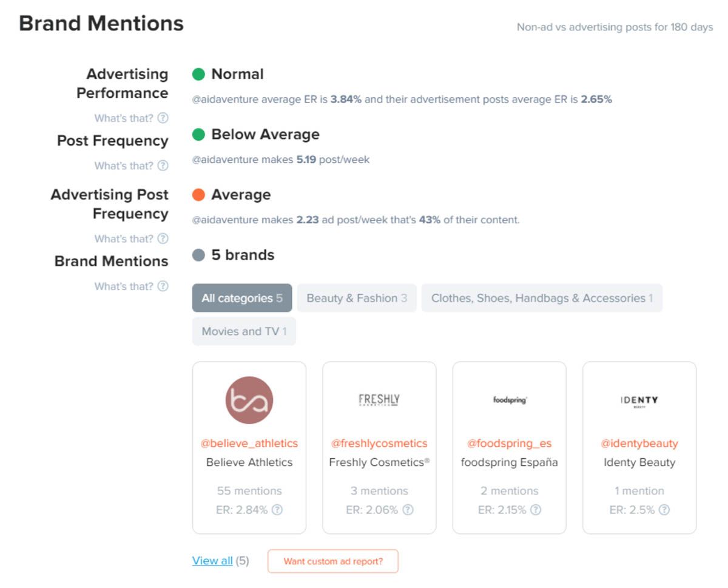Click the Believe Athletics logo
Image resolution: width=728 pixels, height=588 pixels.
[249, 400]
